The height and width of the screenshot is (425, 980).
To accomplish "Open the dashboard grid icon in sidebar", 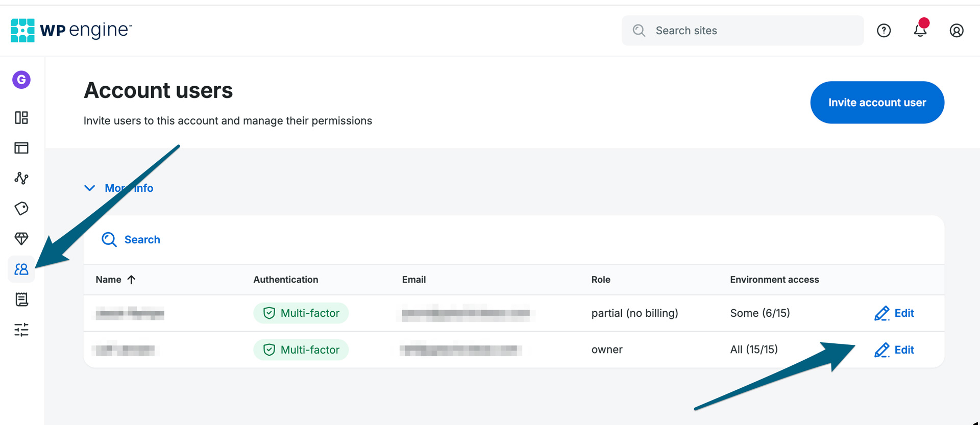I will tap(21, 118).
